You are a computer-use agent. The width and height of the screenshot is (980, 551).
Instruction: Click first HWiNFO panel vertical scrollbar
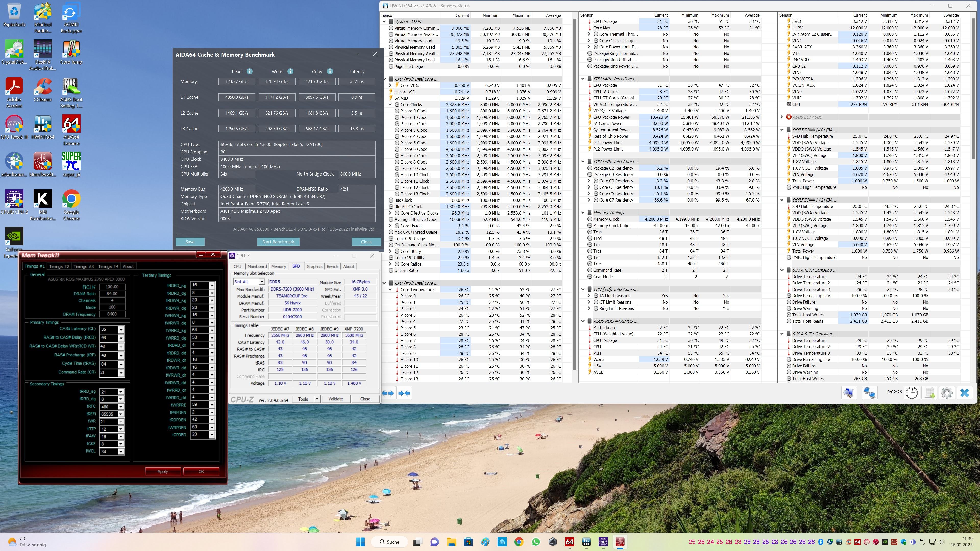(575, 194)
